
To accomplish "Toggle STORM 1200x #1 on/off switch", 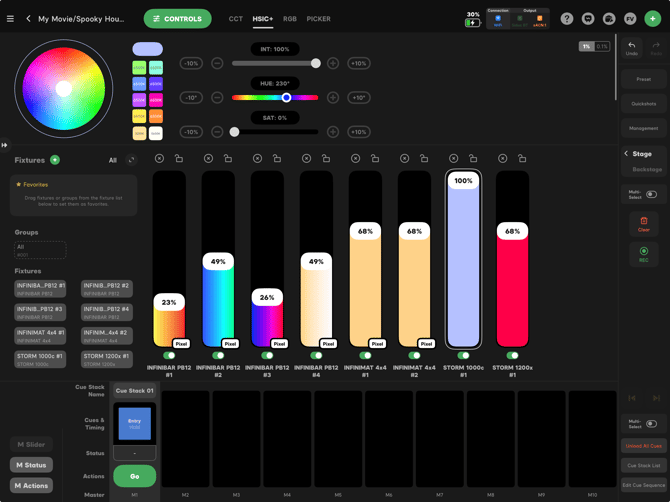I will [512, 355].
